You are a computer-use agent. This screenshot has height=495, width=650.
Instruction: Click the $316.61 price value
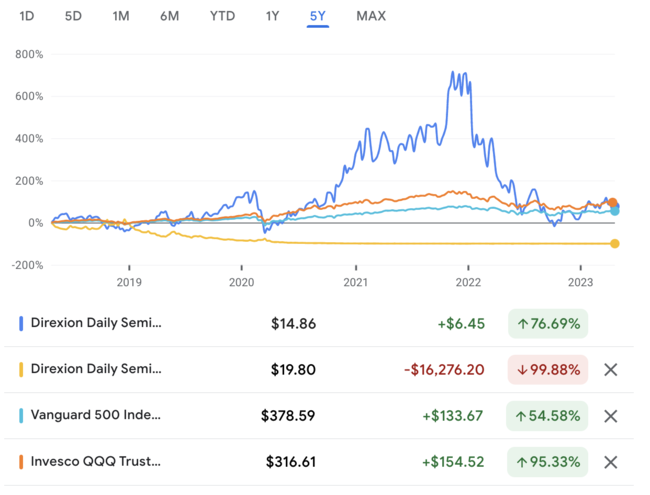pos(291,462)
